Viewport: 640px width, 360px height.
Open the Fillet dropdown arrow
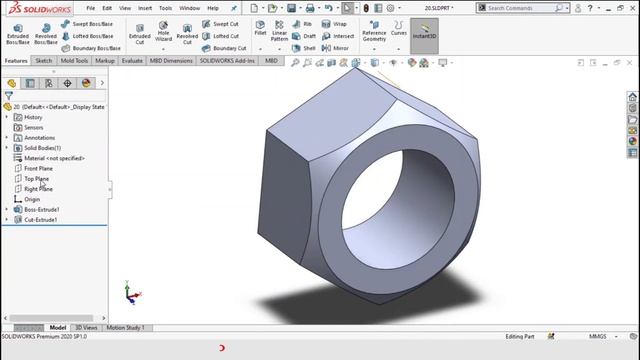[260, 49]
